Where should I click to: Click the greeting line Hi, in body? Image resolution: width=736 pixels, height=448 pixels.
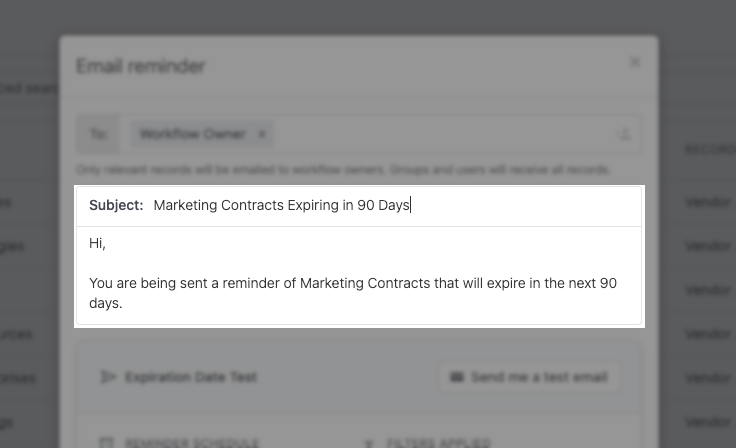point(97,243)
